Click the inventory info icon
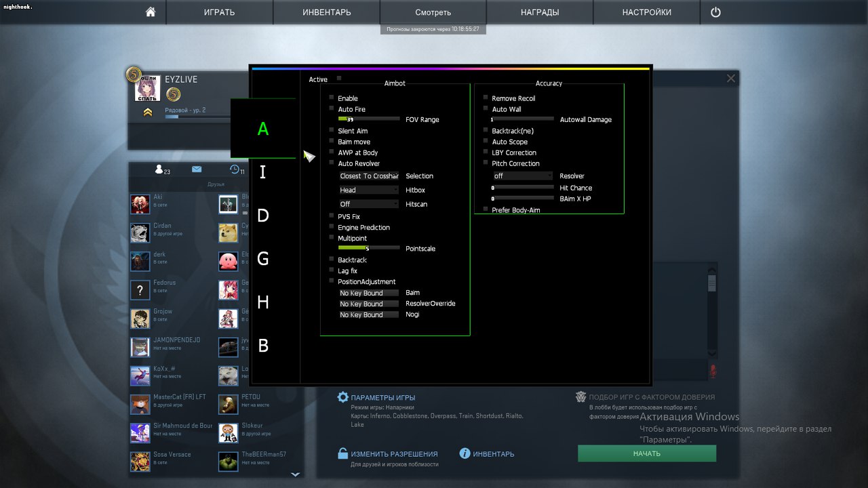This screenshot has height=488, width=868. click(465, 453)
